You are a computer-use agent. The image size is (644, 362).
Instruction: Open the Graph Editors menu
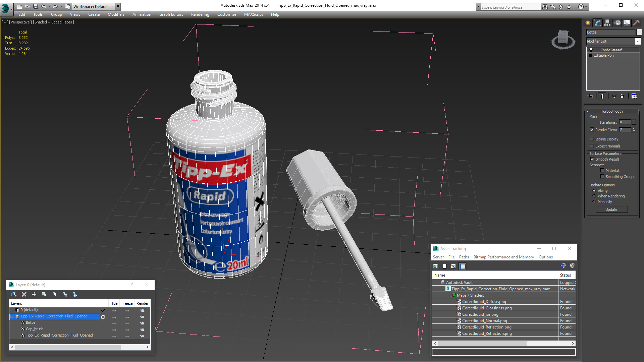click(171, 14)
